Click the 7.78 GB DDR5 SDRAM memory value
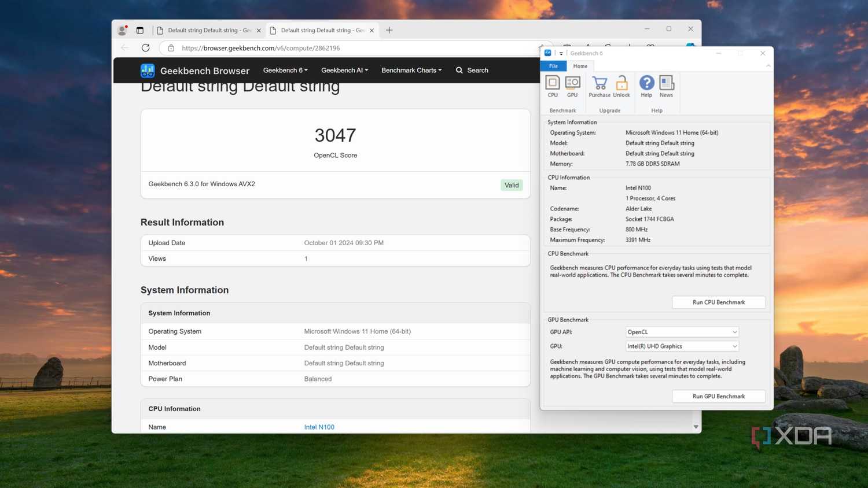The width and height of the screenshot is (868, 488). [652, 164]
